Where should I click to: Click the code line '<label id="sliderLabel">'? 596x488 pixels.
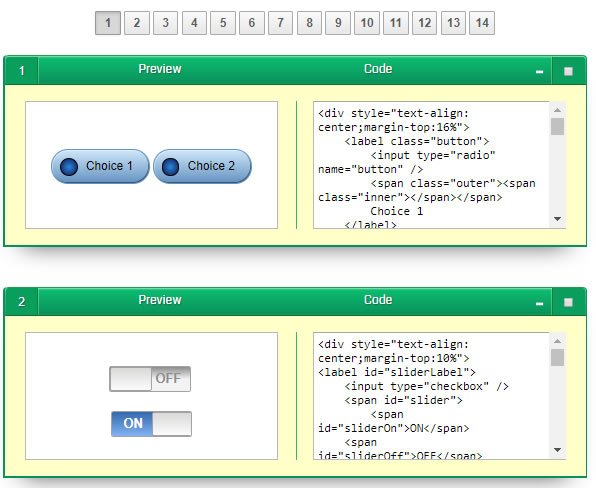(397, 372)
